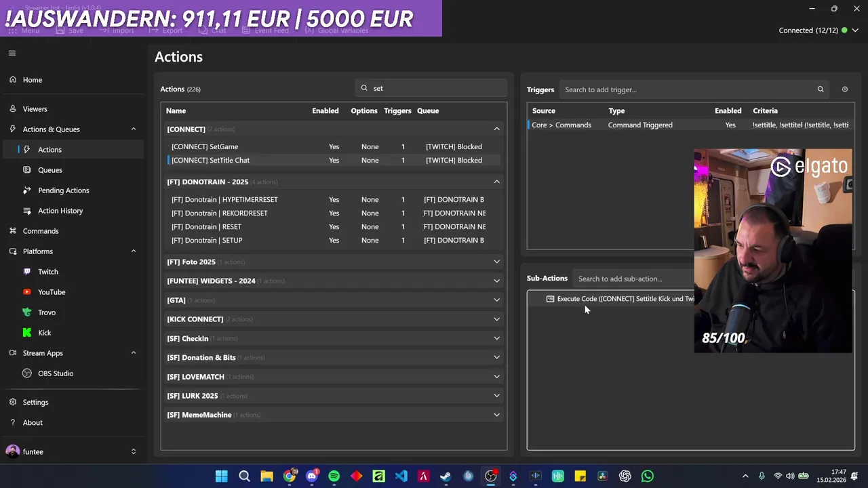
Task: Toggle the hamburger sidebar menu
Action: tap(12, 53)
